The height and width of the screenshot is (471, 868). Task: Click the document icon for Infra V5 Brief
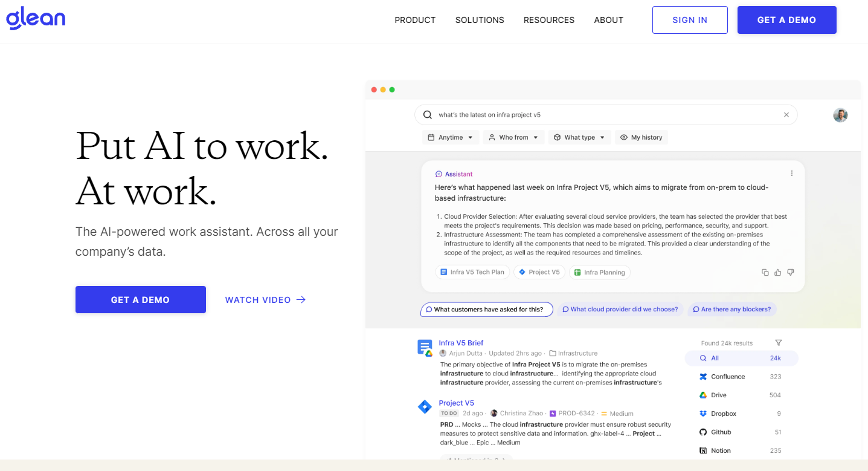click(x=425, y=348)
